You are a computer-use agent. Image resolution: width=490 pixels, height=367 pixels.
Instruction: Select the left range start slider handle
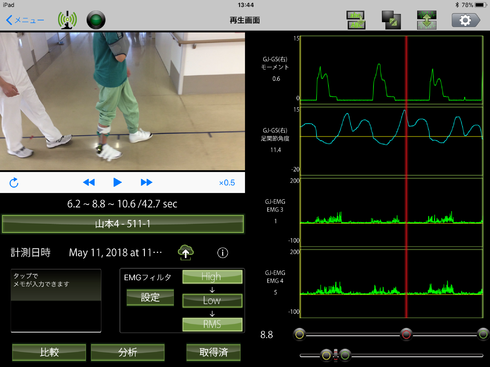click(x=300, y=334)
